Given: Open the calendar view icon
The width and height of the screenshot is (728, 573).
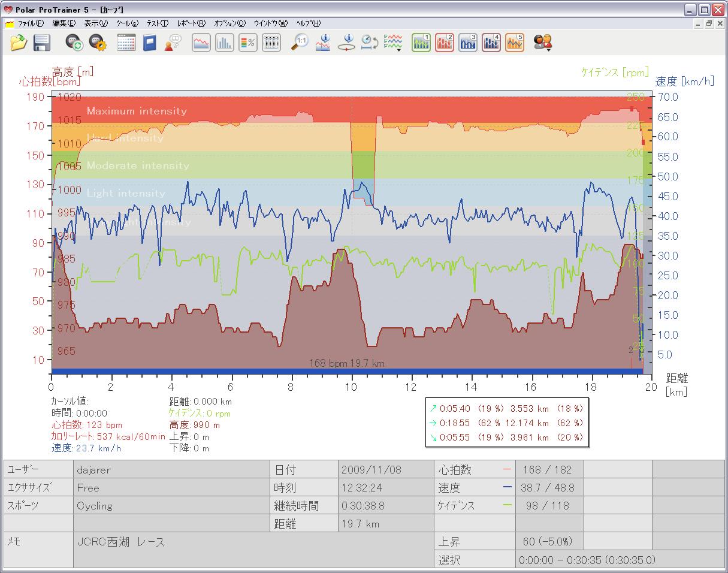Looking at the screenshot, I should point(126,43).
